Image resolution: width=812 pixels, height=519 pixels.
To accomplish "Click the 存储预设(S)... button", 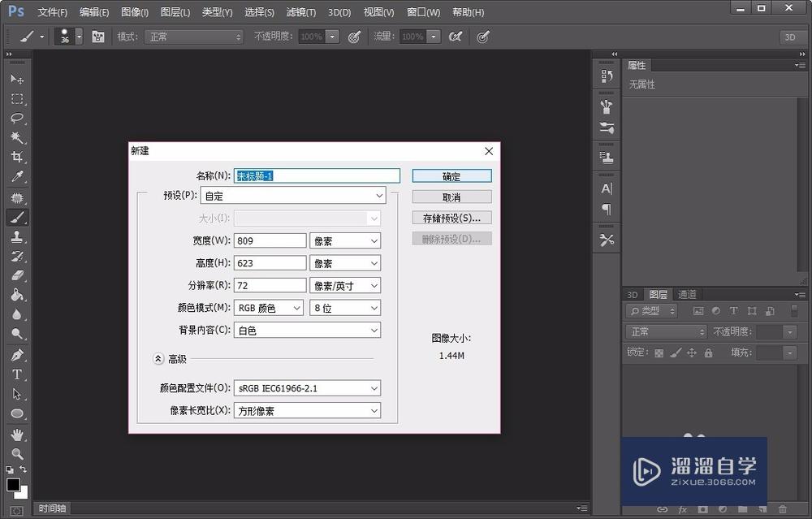I will [x=451, y=218].
